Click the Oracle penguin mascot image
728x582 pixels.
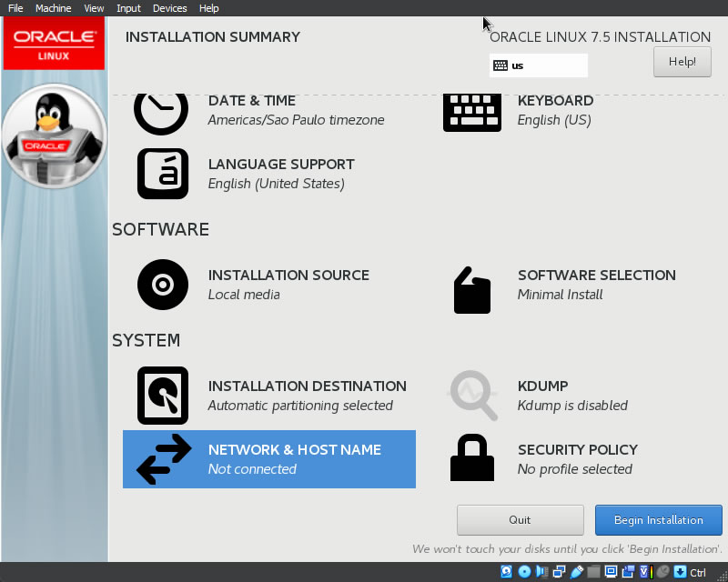[x=55, y=136]
